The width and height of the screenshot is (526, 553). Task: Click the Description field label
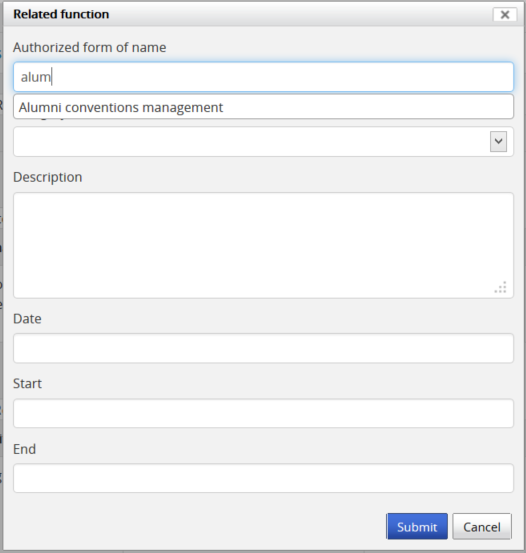[x=48, y=177]
